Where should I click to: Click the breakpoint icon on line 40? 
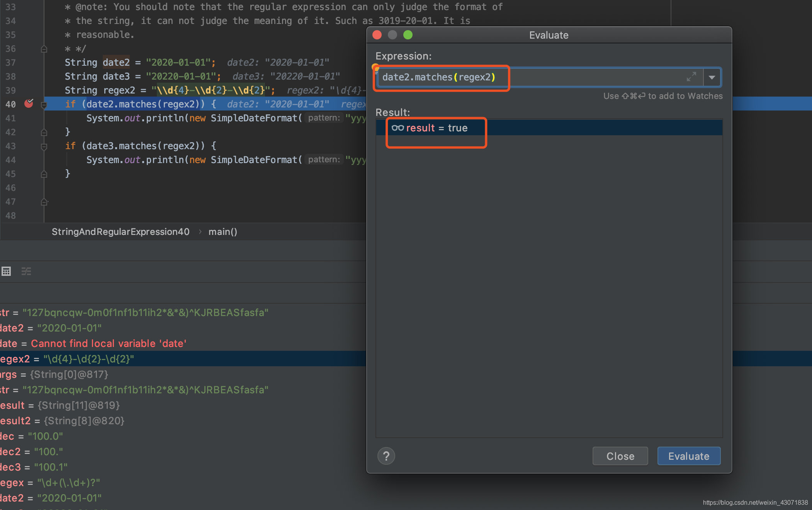29,103
